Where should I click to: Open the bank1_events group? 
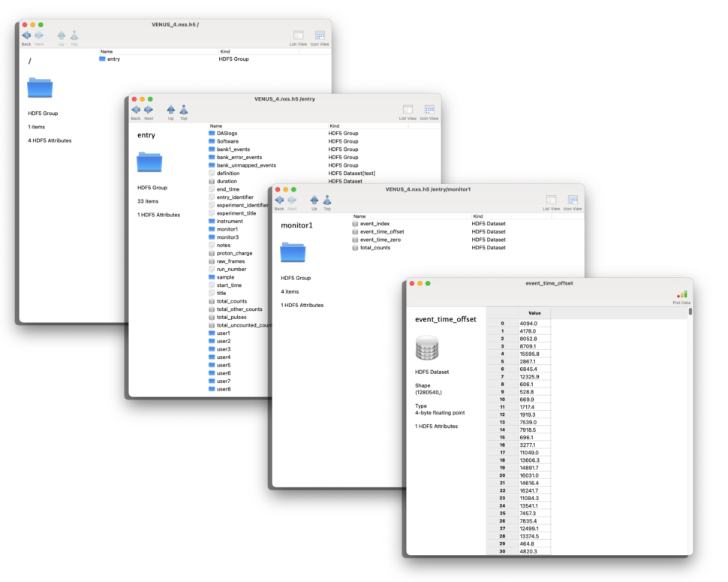click(233, 149)
